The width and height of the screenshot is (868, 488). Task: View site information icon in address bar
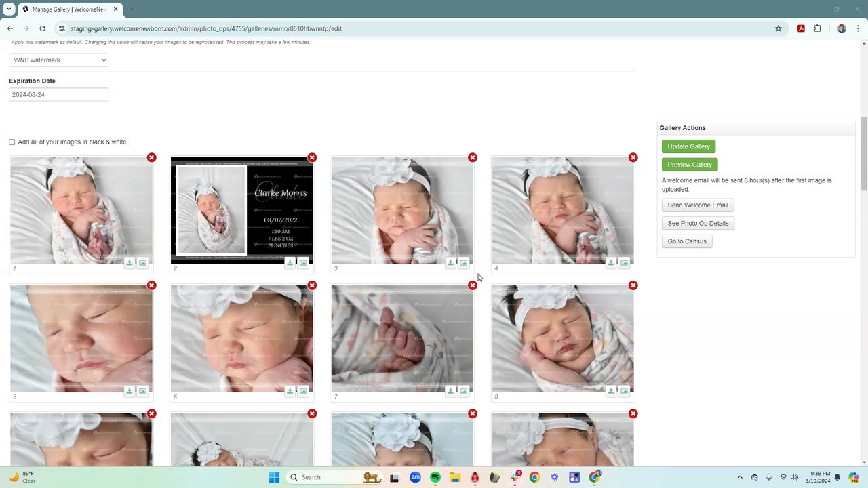(61, 28)
